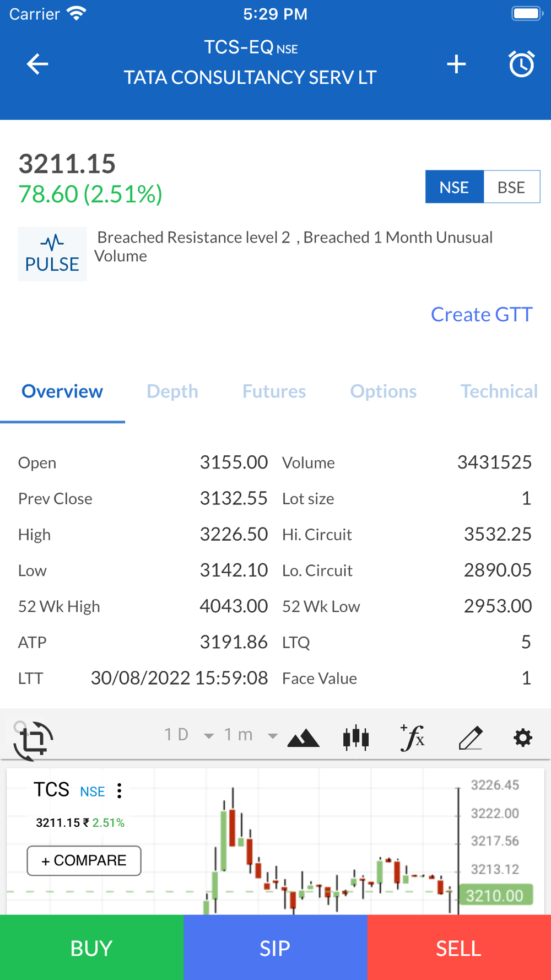
Task: Open the indicators fx icon
Action: tap(412, 737)
